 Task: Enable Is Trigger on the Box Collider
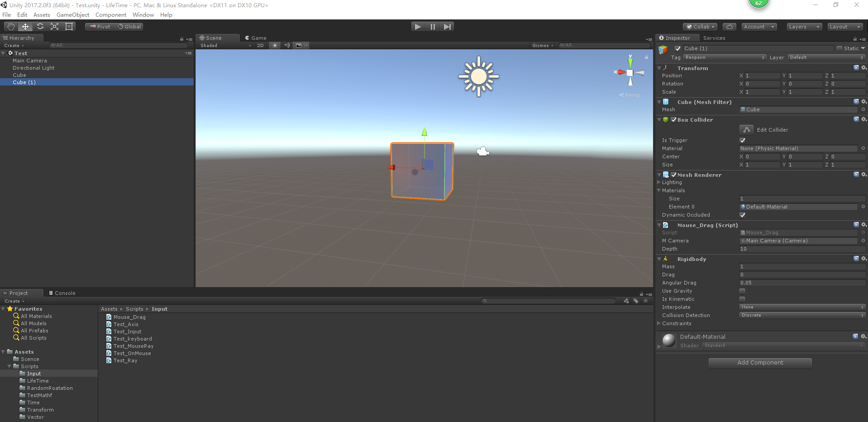tap(742, 140)
